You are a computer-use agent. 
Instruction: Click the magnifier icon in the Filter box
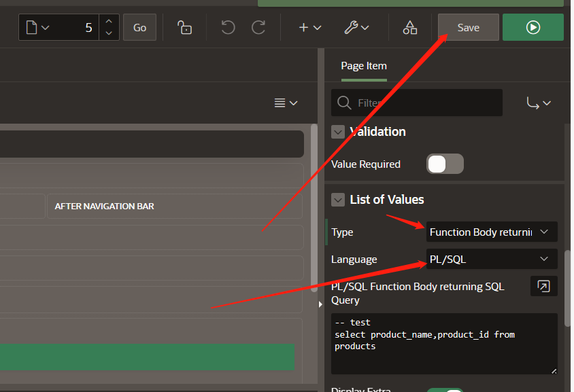[343, 102]
